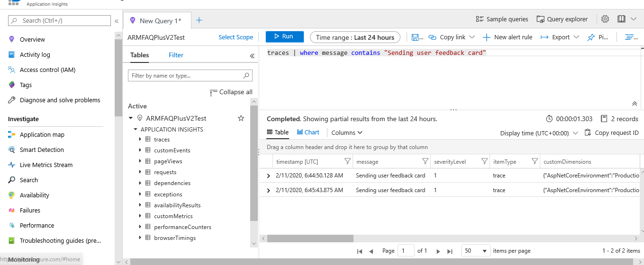Screen dimensions: 644x265
Task: Click the Select Scope link
Action: (236, 37)
